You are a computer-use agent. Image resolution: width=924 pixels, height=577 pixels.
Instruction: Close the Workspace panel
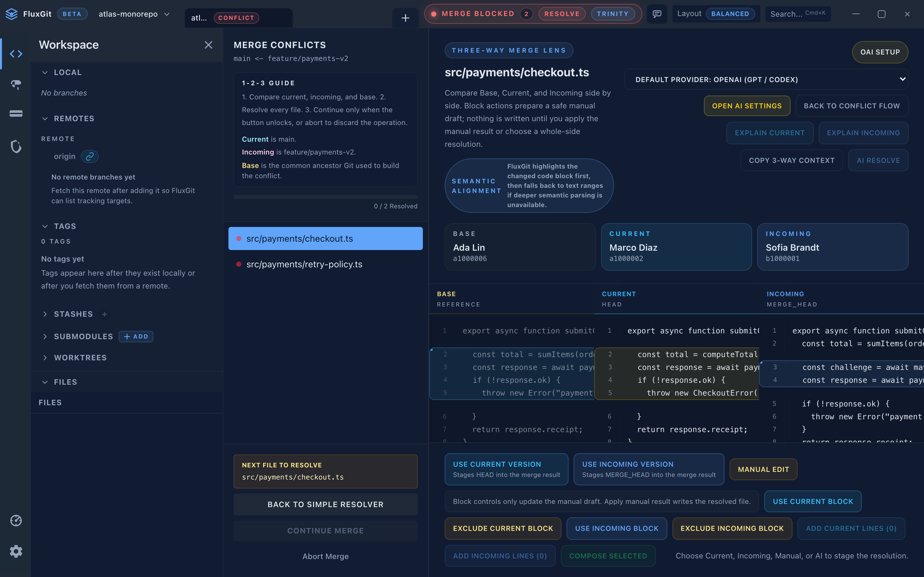[x=208, y=45]
